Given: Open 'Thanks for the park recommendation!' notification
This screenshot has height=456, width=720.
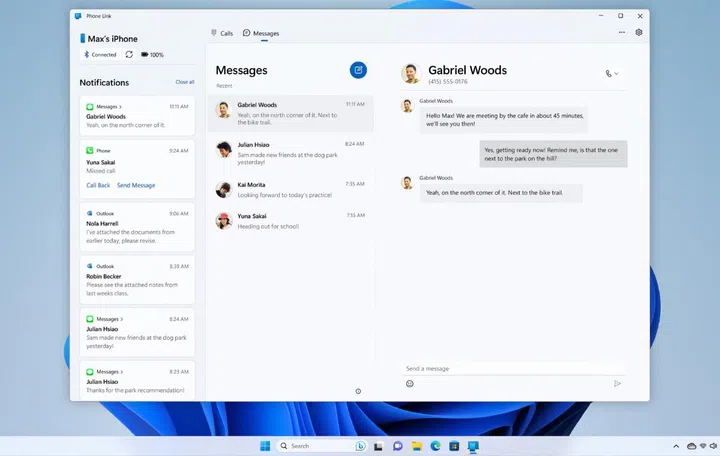Looking at the screenshot, I should click(137, 381).
